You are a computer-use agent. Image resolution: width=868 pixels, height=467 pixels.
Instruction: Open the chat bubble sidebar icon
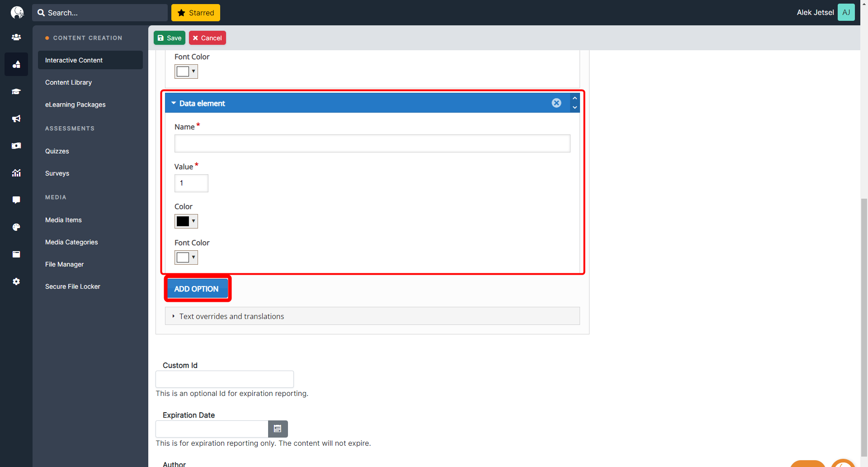coord(16,200)
